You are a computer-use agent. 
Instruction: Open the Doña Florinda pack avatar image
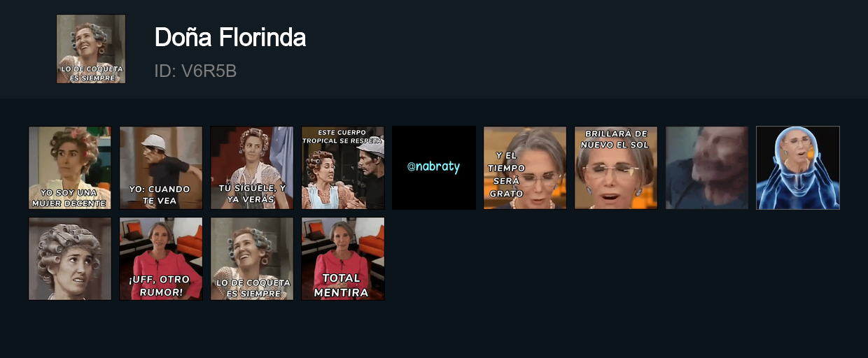(91, 49)
